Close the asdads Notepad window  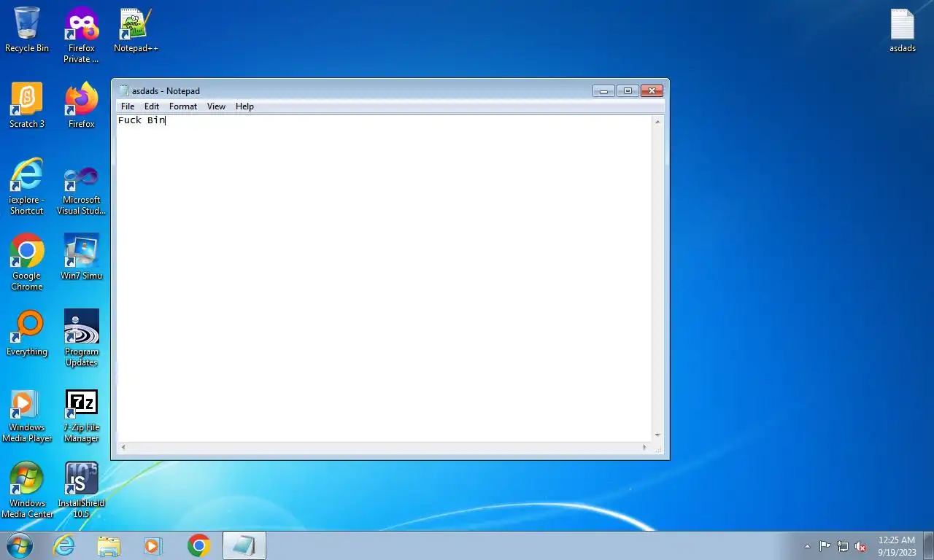tap(652, 91)
